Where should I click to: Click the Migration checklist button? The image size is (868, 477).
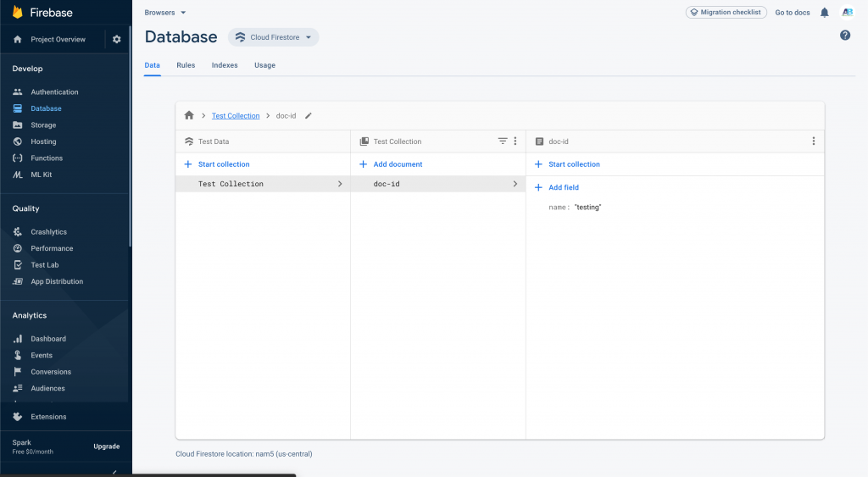coord(726,12)
